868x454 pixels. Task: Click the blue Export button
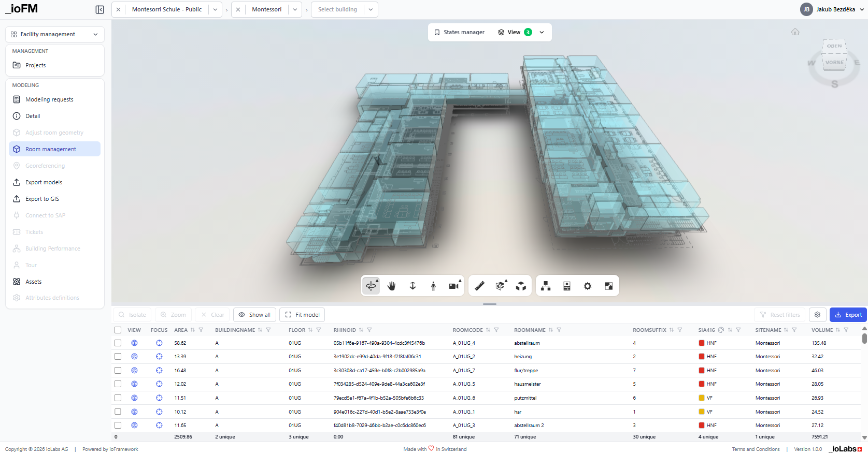(x=848, y=315)
